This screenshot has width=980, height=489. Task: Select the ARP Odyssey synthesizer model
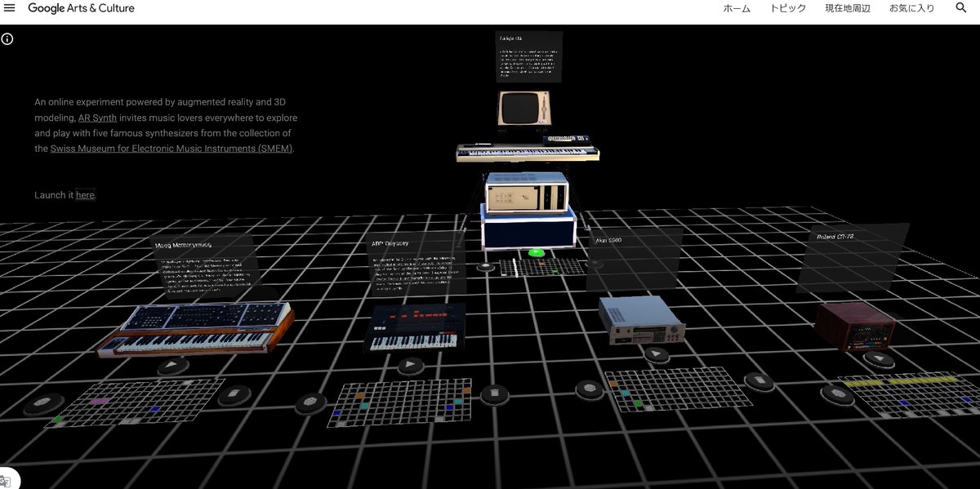414,327
